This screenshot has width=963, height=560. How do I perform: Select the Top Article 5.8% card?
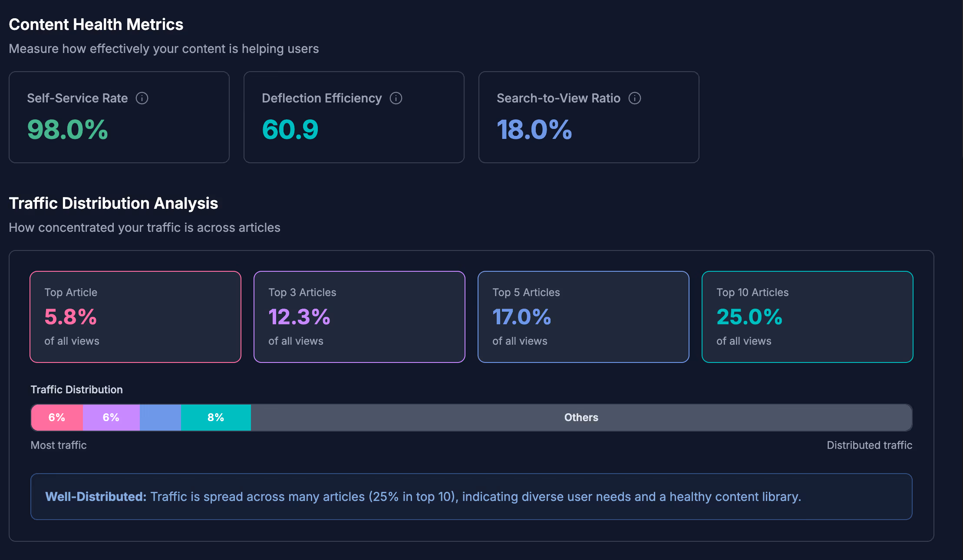point(135,317)
